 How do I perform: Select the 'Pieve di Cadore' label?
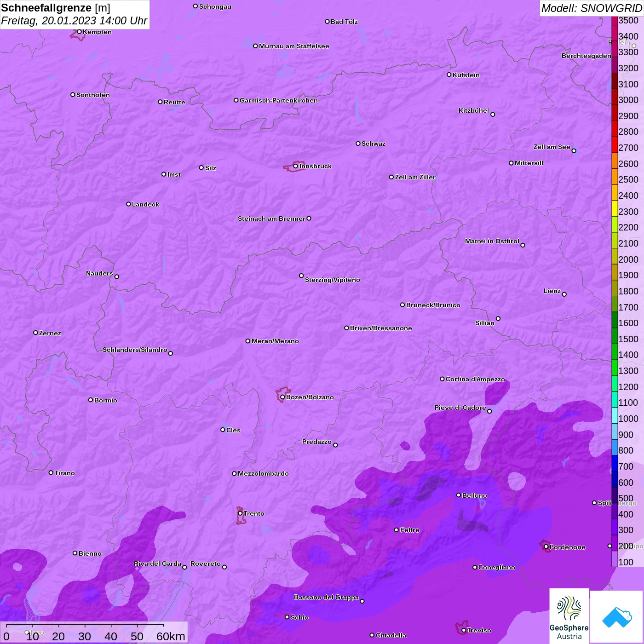(x=460, y=408)
